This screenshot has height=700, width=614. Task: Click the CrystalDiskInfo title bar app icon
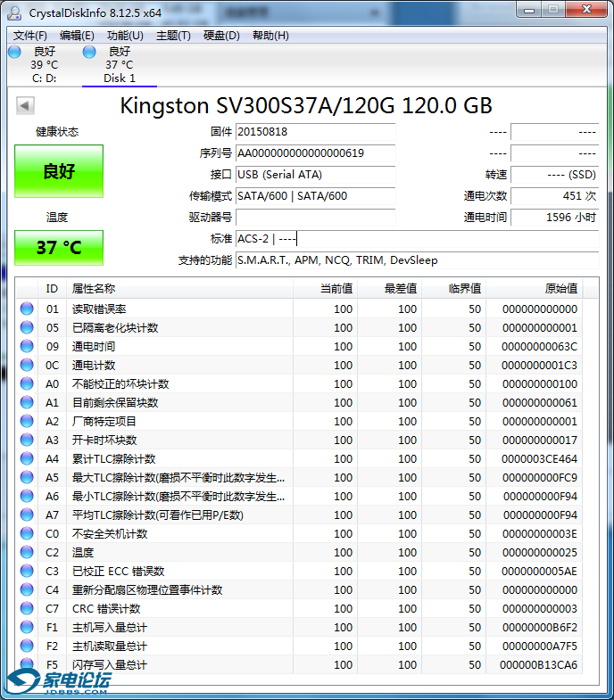(14, 13)
